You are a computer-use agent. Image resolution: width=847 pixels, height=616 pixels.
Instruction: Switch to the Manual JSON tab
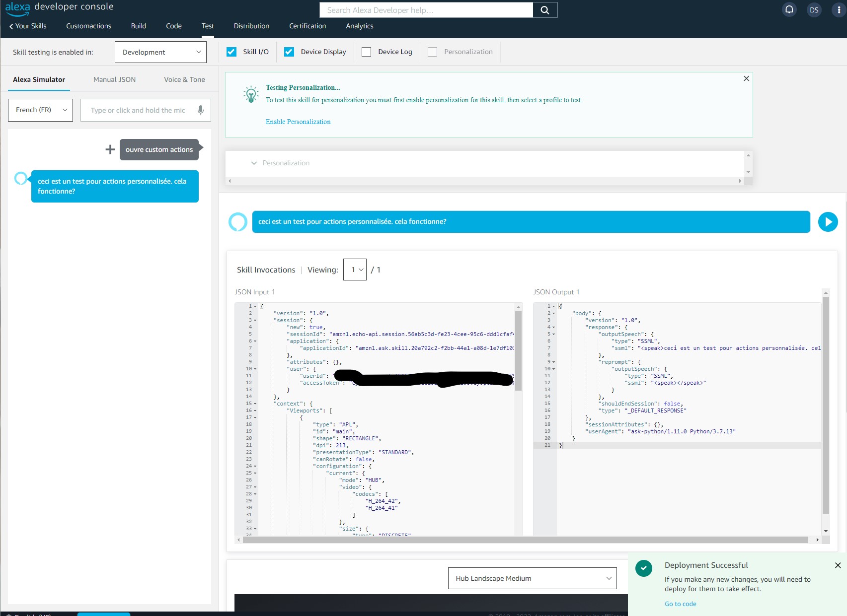click(114, 79)
